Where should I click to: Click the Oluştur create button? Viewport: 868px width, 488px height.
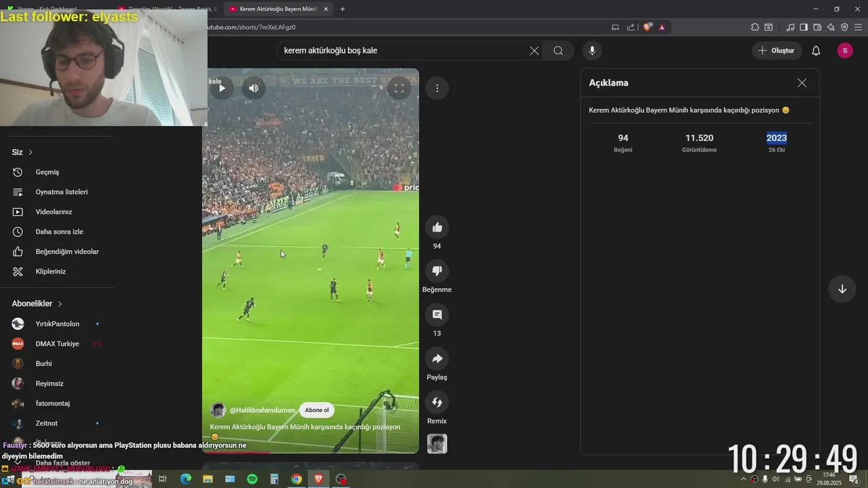tap(776, 51)
